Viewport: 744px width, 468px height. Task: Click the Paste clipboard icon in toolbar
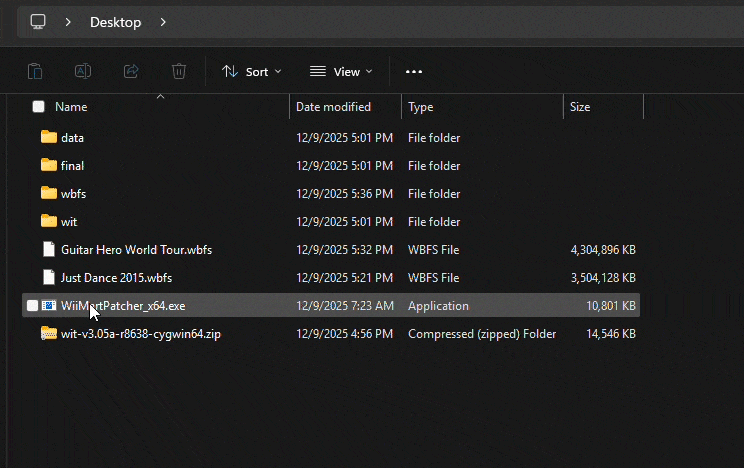point(35,71)
